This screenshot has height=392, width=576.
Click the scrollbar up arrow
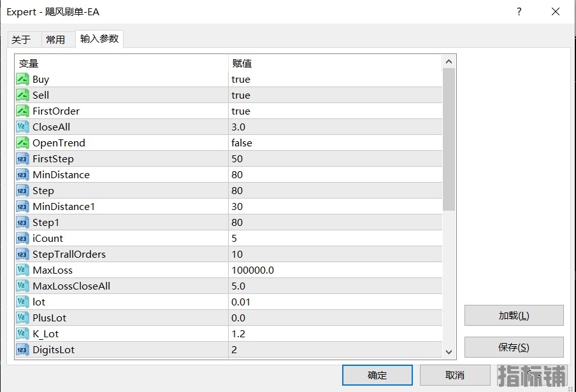coord(449,62)
